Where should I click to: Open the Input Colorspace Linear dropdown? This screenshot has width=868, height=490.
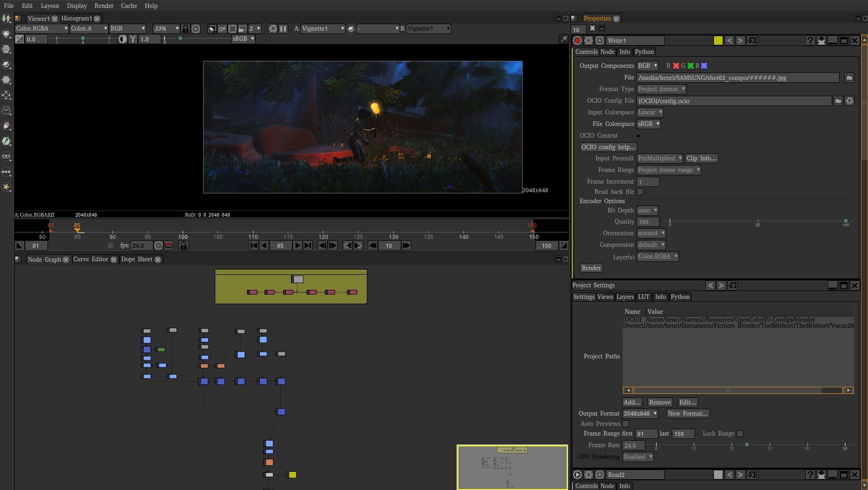click(x=650, y=113)
